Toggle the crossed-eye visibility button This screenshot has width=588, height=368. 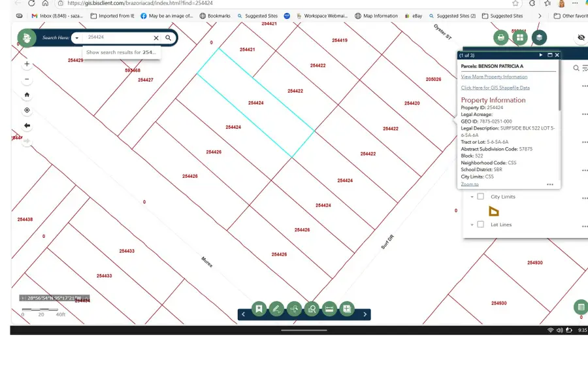tap(581, 38)
